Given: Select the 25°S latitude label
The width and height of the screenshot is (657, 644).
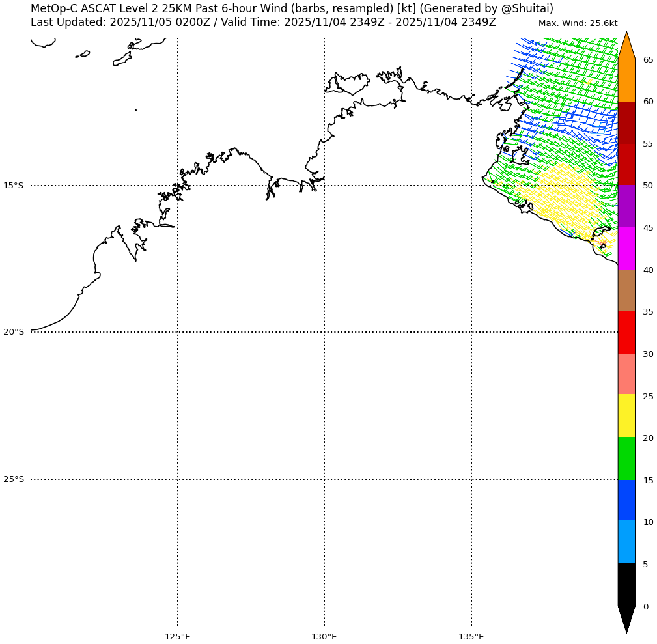Looking at the screenshot, I should click(13, 479).
